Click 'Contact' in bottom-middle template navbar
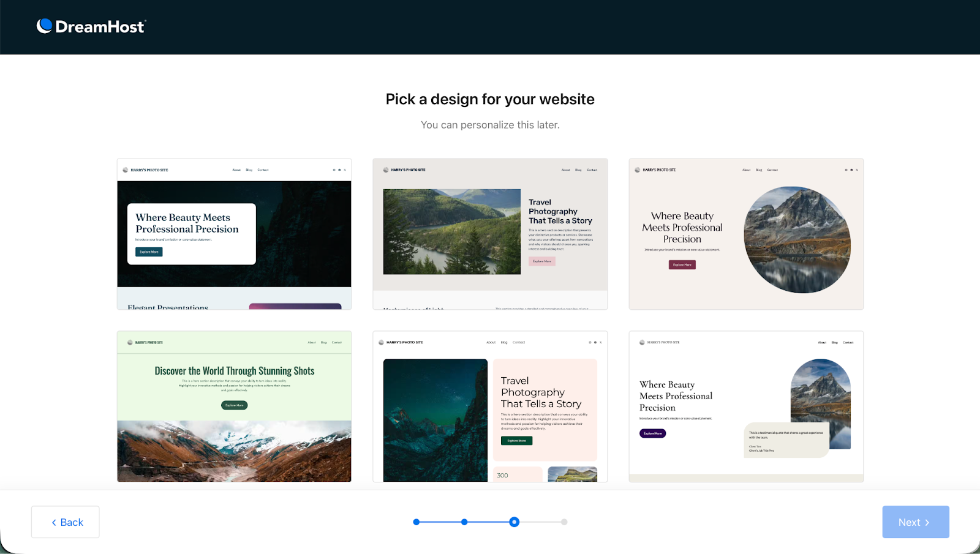Image resolution: width=980 pixels, height=554 pixels. [518, 342]
